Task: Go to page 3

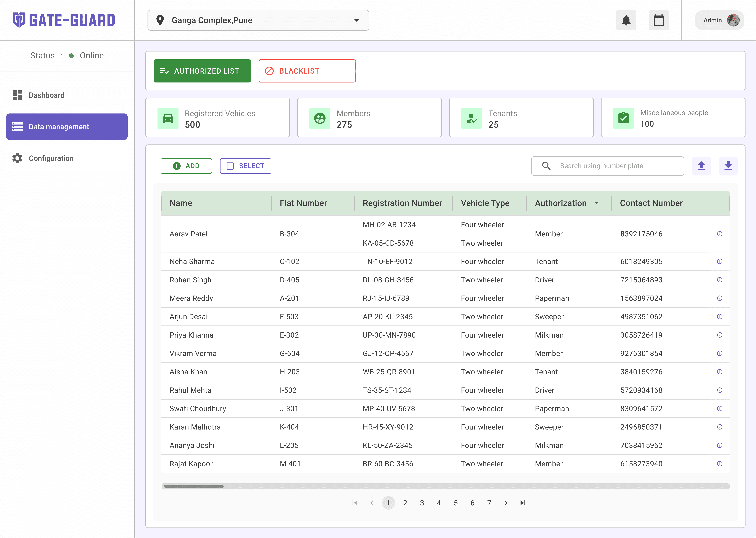Action: pyautogui.click(x=422, y=503)
